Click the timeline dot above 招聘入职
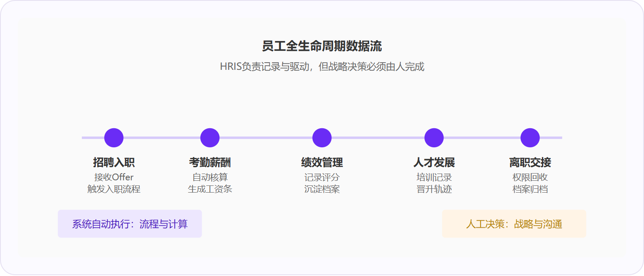This screenshot has width=644, height=276. (114, 138)
